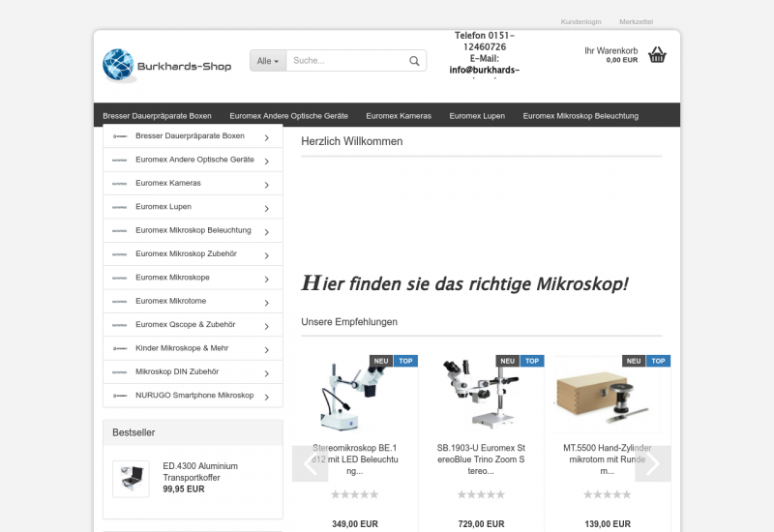Viewport: 774px width, 532px height.
Task: Click the next carousel arrow
Action: pyautogui.click(x=652, y=463)
